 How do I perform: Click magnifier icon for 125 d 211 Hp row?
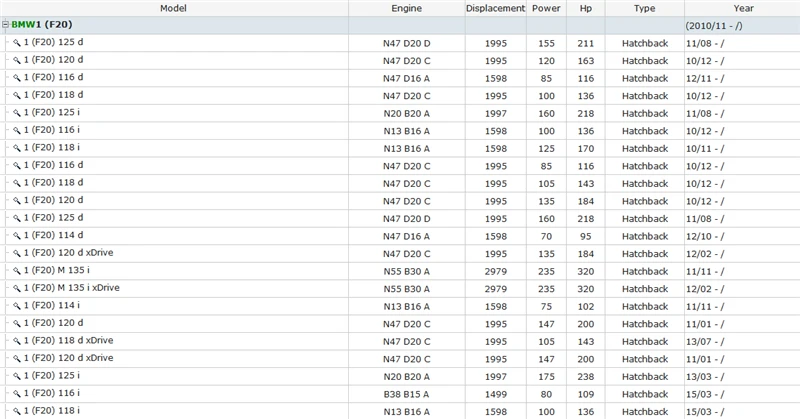pyautogui.click(x=17, y=43)
